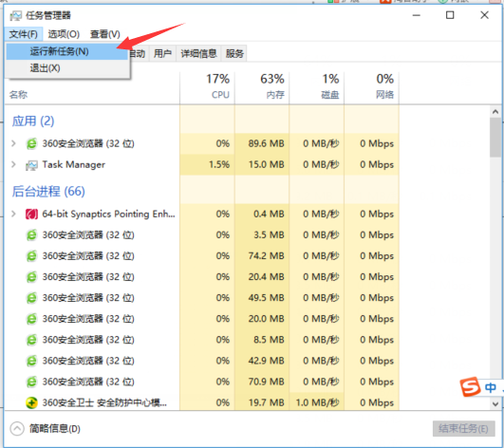The width and height of the screenshot is (504, 448).
Task: Click icon of 360 browser using 42.9 MB
Action: coord(31,361)
